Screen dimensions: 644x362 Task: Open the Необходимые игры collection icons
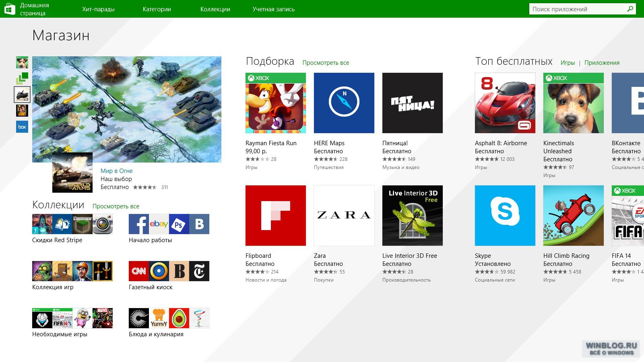tap(72, 318)
